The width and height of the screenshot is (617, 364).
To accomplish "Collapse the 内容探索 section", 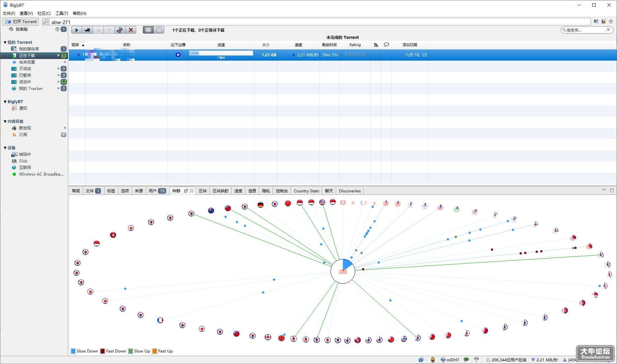I will click(5, 121).
